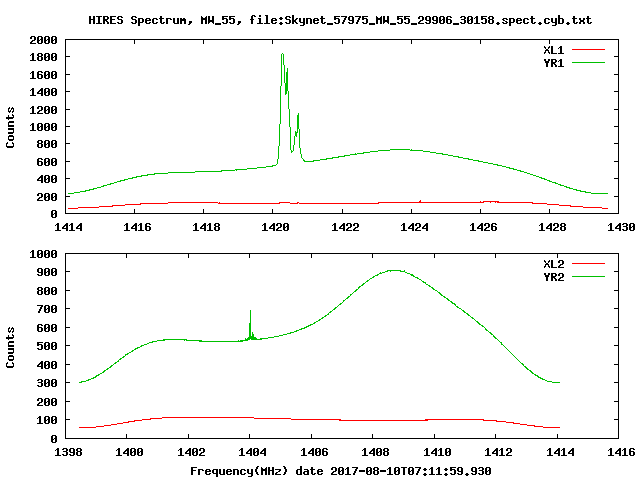Click the 1600 tick on the upper y-axis

click(43, 75)
